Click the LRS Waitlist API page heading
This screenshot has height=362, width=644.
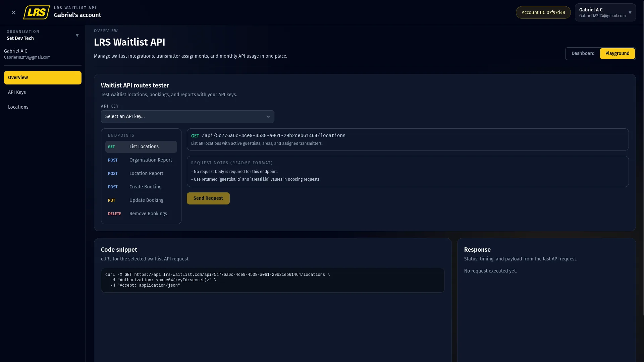point(129,42)
